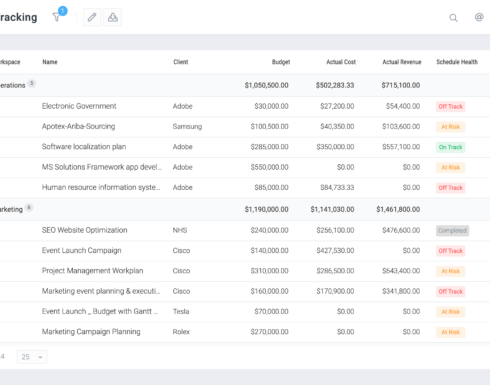Sort by the Schedule Health column header

457,62
